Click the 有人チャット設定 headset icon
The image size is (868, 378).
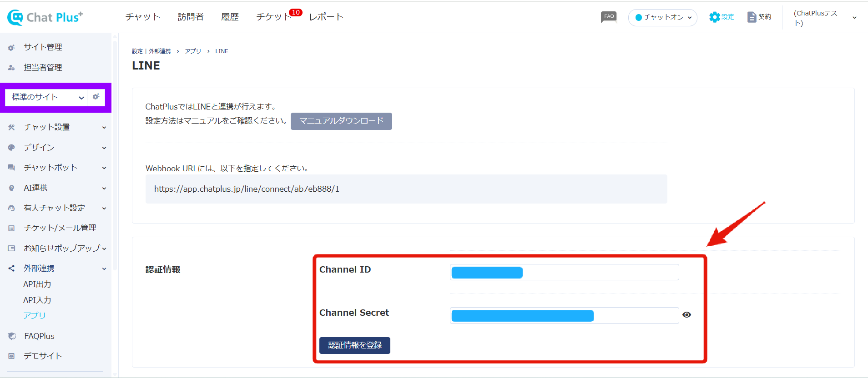(x=11, y=208)
